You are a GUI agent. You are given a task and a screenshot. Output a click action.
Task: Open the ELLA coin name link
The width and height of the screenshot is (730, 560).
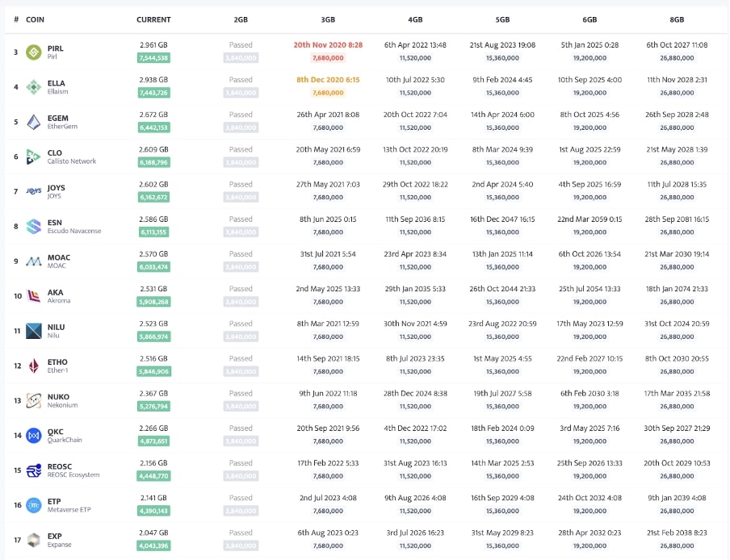click(56, 83)
